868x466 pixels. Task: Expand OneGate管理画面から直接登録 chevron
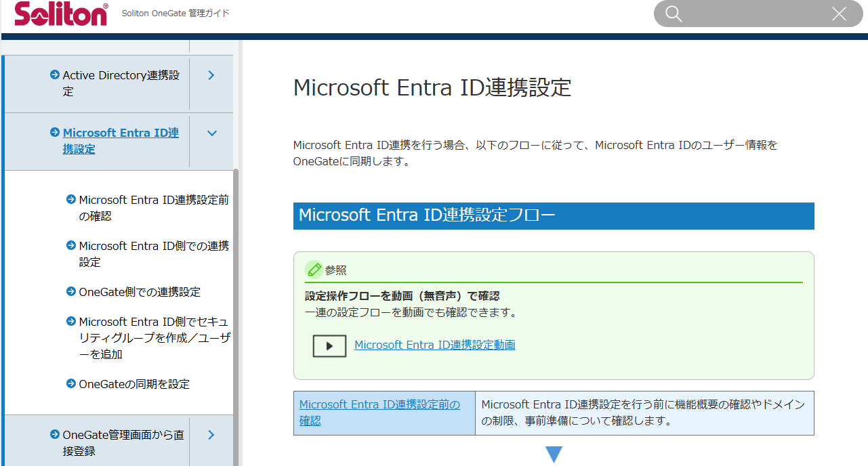(211, 435)
